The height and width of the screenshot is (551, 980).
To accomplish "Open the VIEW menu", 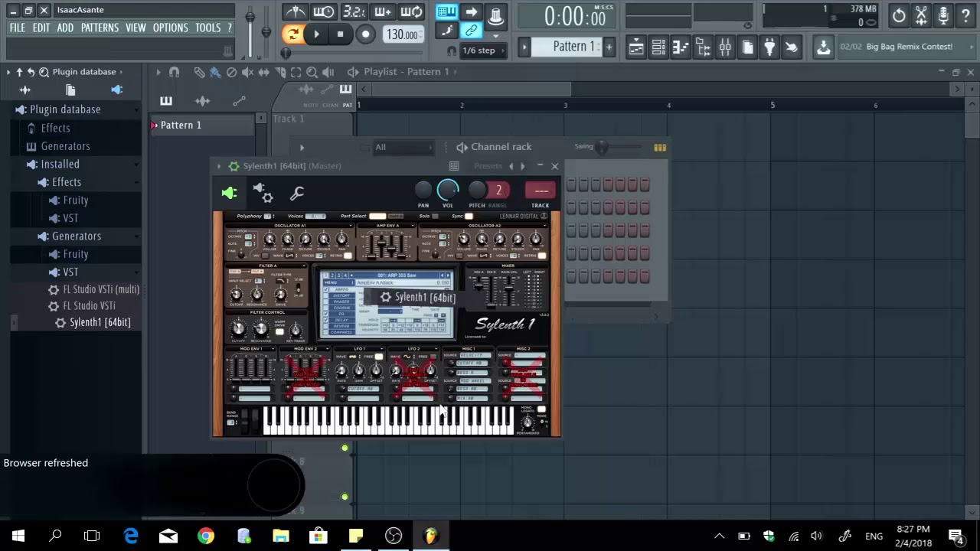I will [x=136, y=28].
